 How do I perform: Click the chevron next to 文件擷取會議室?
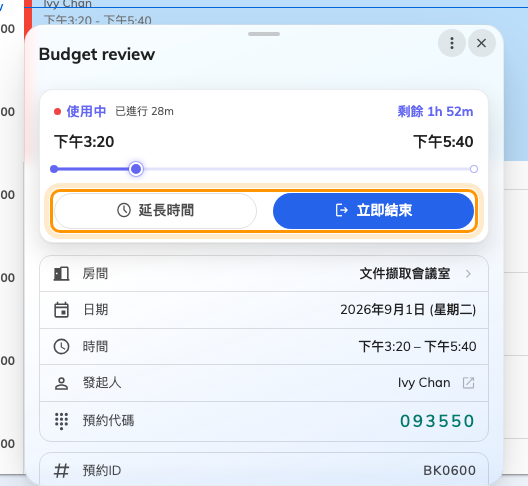pyautogui.click(x=468, y=273)
